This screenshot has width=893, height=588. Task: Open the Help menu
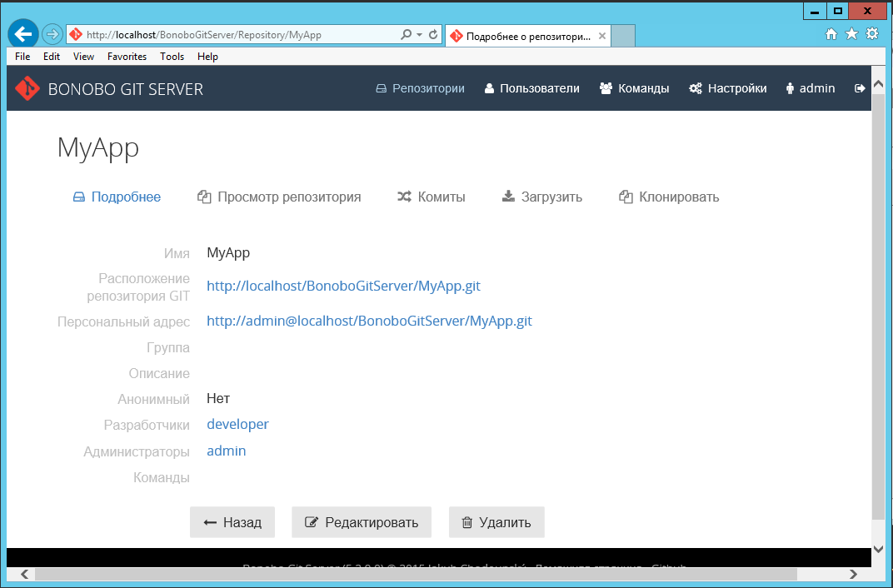tap(208, 57)
